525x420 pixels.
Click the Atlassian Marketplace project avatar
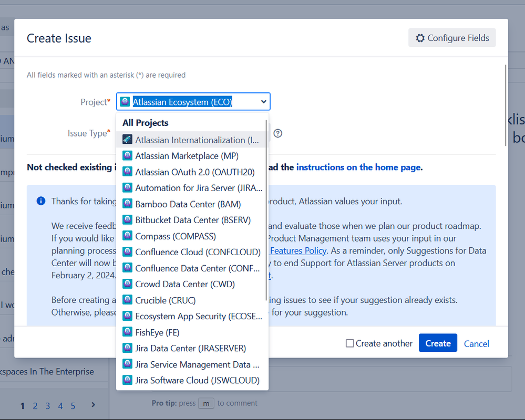point(127,155)
